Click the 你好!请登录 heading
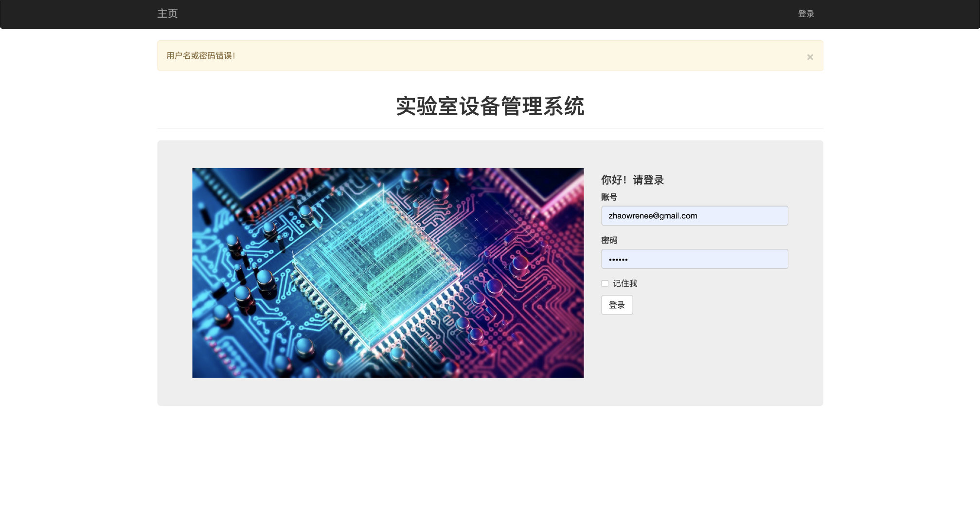Screen dimensions: 980x525 click(x=632, y=180)
